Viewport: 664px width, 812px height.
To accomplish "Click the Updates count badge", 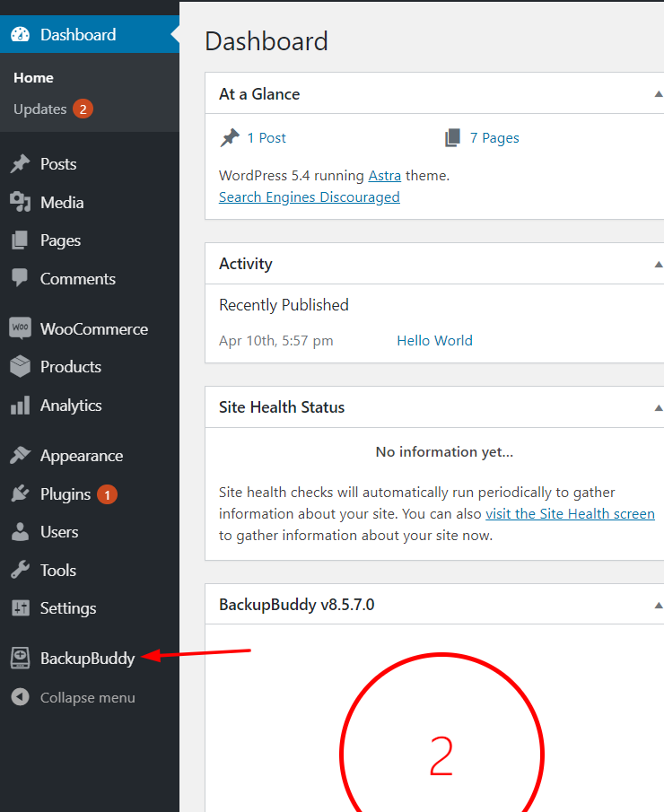I will tap(83, 109).
